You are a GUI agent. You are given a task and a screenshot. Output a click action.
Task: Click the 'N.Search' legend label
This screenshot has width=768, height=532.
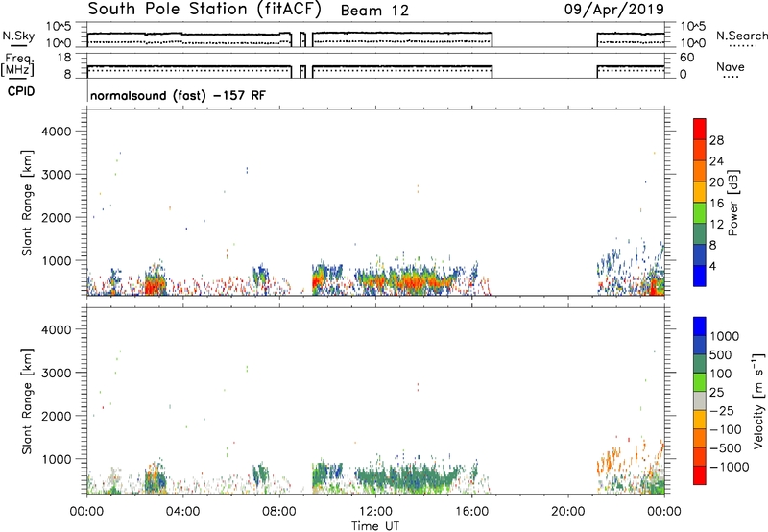point(741,36)
